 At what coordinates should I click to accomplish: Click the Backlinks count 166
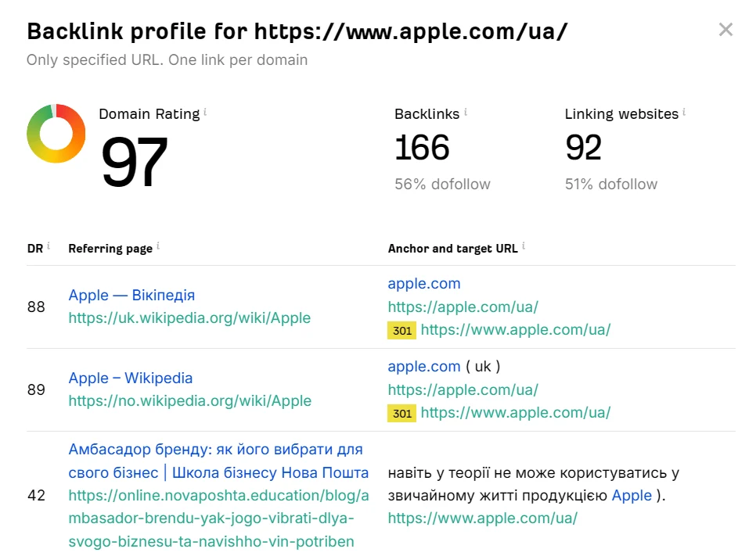(x=422, y=148)
